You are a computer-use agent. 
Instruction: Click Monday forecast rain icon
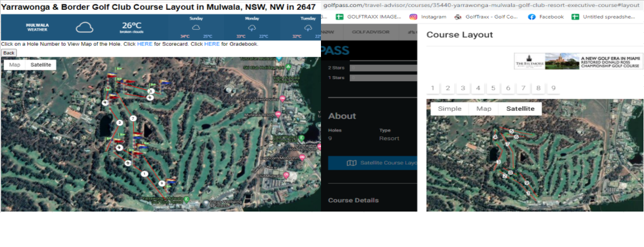pos(252,28)
